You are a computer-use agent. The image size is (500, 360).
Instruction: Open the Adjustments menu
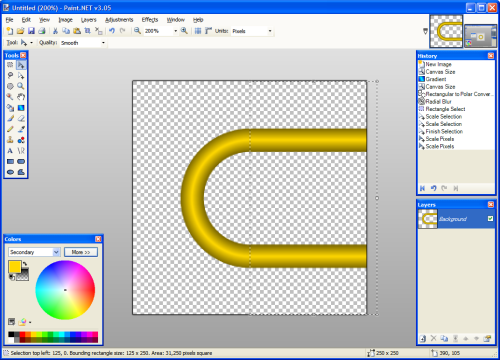click(x=119, y=20)
